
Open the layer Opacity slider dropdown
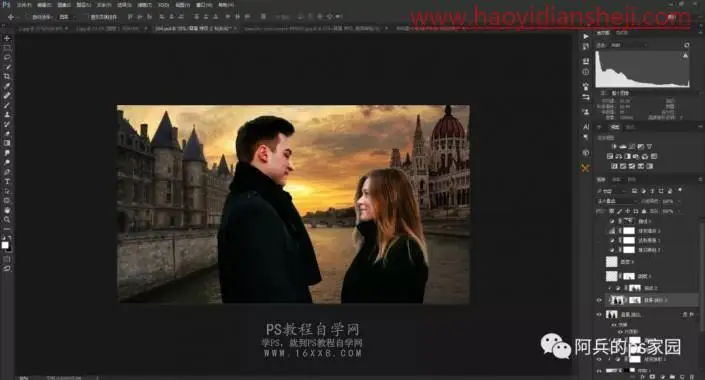(x=679, y=201)
